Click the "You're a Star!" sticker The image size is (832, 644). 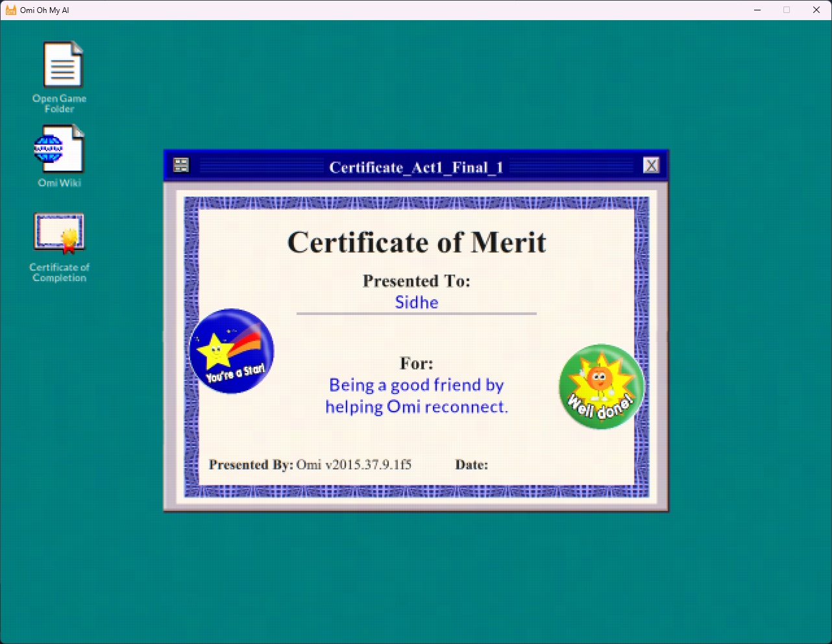[x=232, y=351]
